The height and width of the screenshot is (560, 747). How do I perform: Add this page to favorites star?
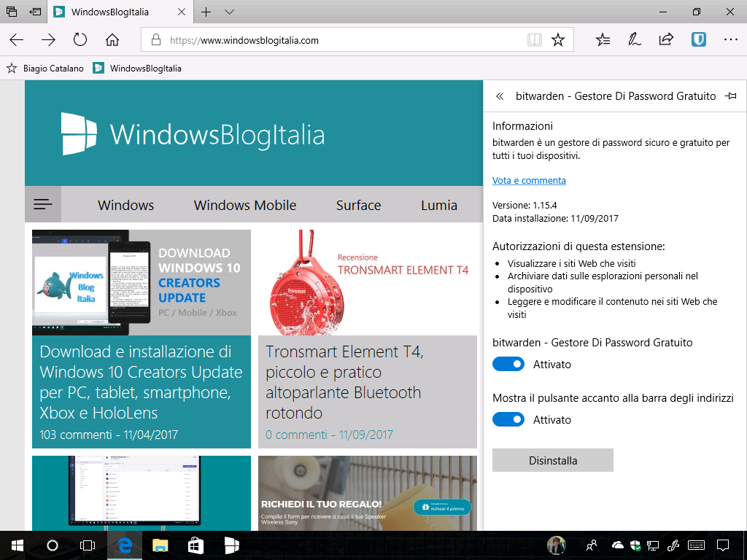pyautogui.click(x=558, y=40)
